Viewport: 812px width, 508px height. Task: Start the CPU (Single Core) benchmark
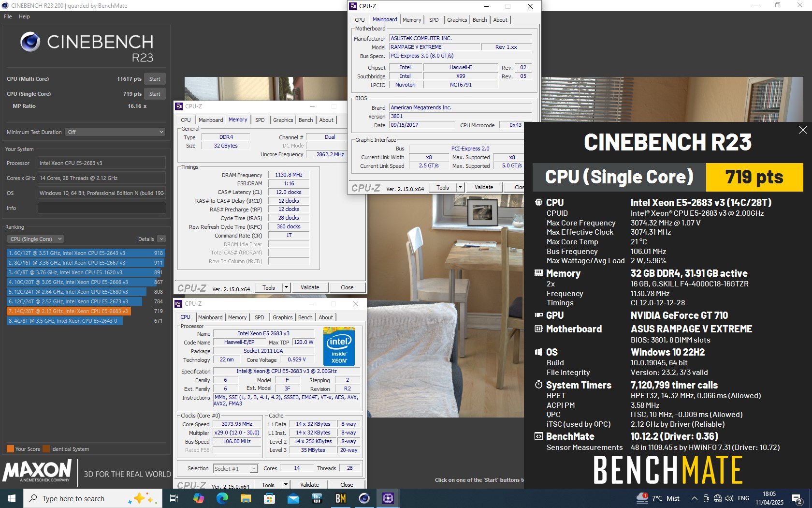(155, 94)
